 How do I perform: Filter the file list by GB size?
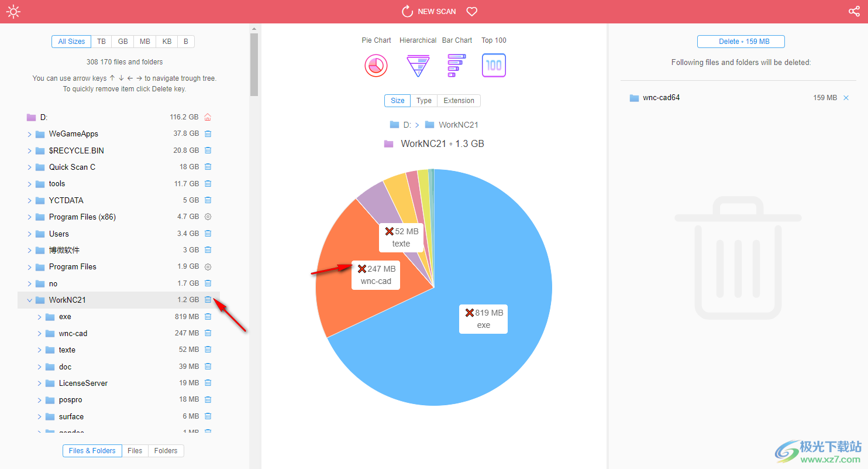click(123, 42)
